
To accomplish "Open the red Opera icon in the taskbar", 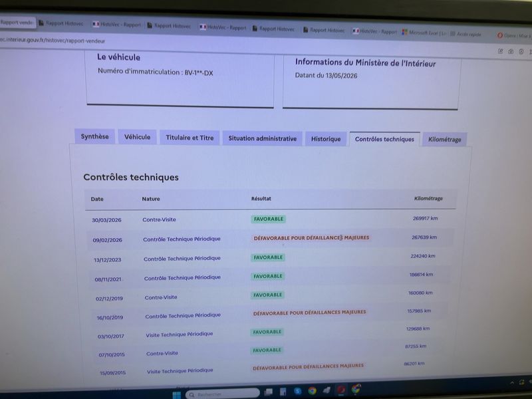I will [342, 390].
